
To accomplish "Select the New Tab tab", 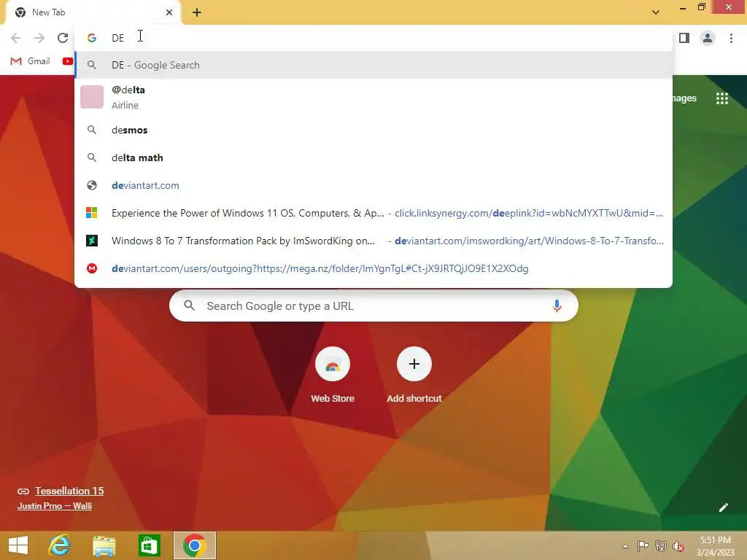I will point(93,12).
